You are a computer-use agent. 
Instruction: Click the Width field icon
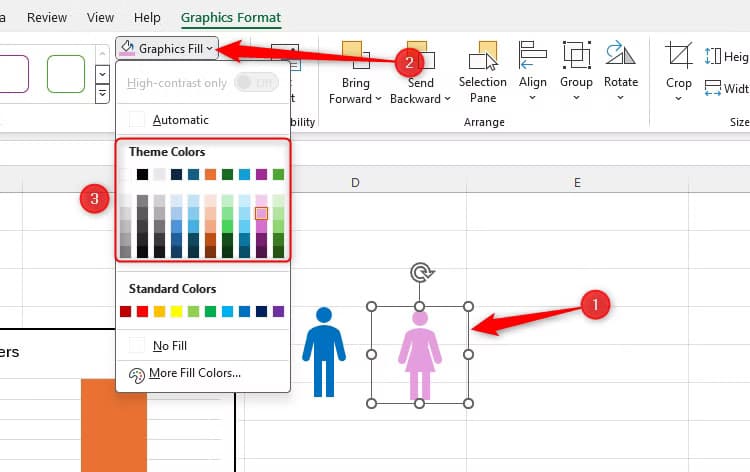pos(713,88)
